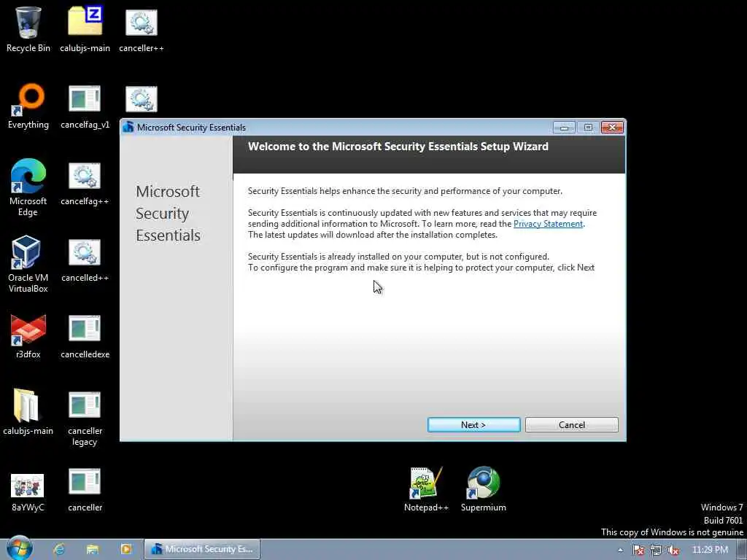The height and width of the screenshot is (560, 747).
Task: Open the Everything search shortcut
Action: [28, 106]
